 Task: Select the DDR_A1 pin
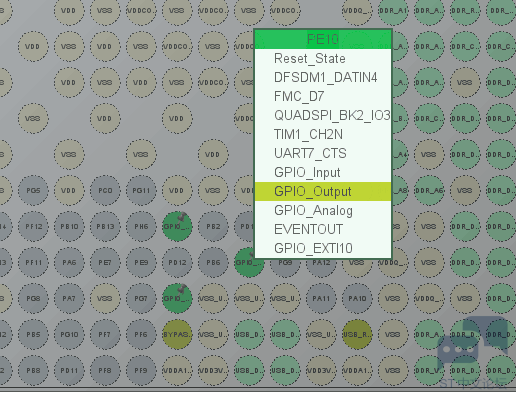pos(393,10)
